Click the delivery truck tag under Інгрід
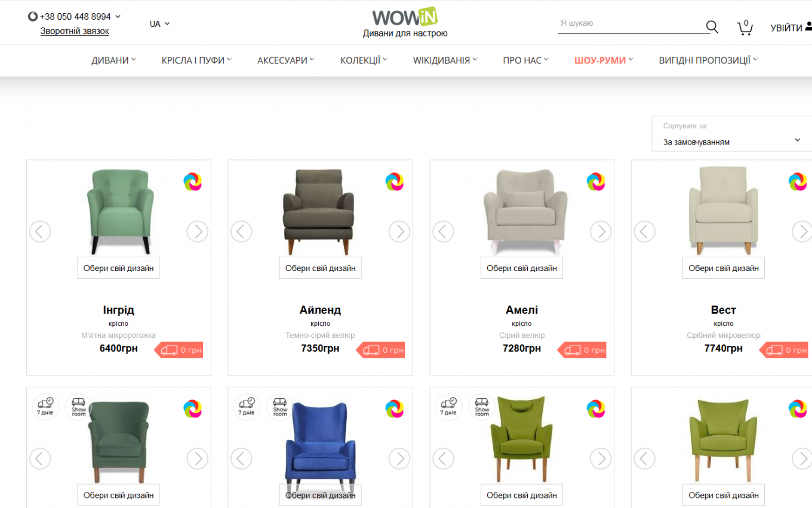The height and width of the screenshot is (508, 812). 179,350
